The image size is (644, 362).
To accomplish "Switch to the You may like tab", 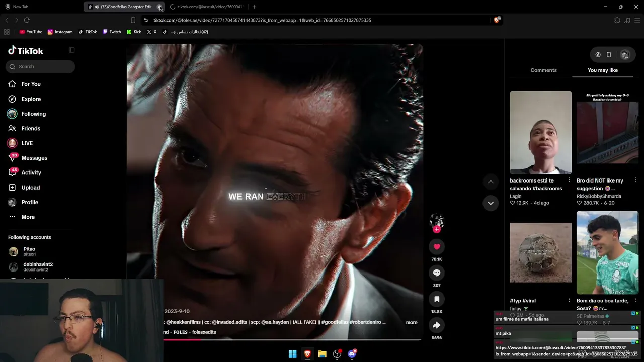I will 603,70.
